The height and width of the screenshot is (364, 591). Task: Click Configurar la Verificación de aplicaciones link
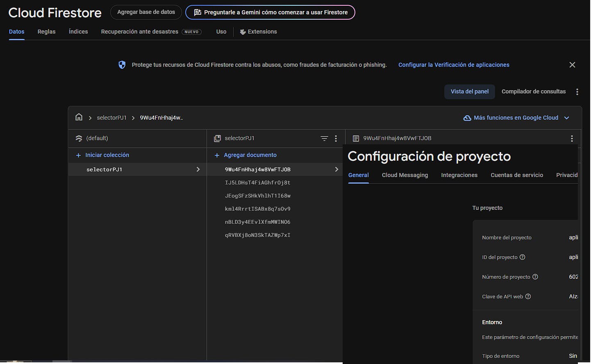click(x=454, y=65)
